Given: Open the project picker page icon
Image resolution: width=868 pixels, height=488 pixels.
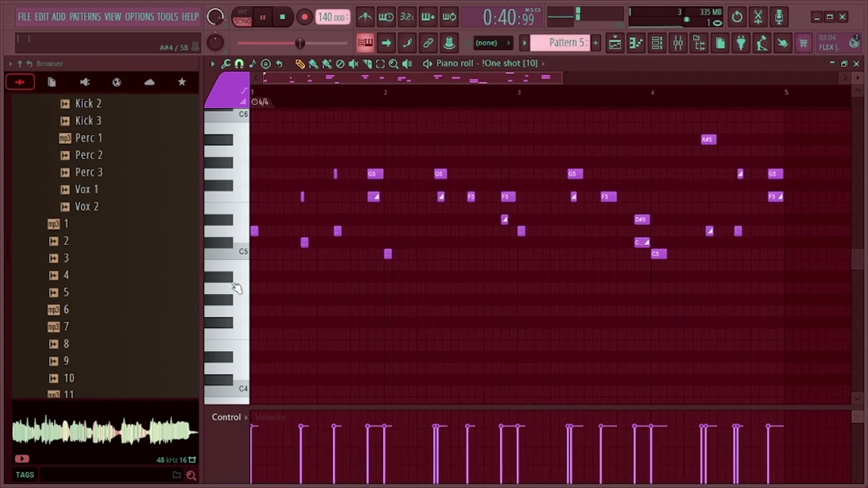Looking at the screenshot, I should click(x=720, y=43).
